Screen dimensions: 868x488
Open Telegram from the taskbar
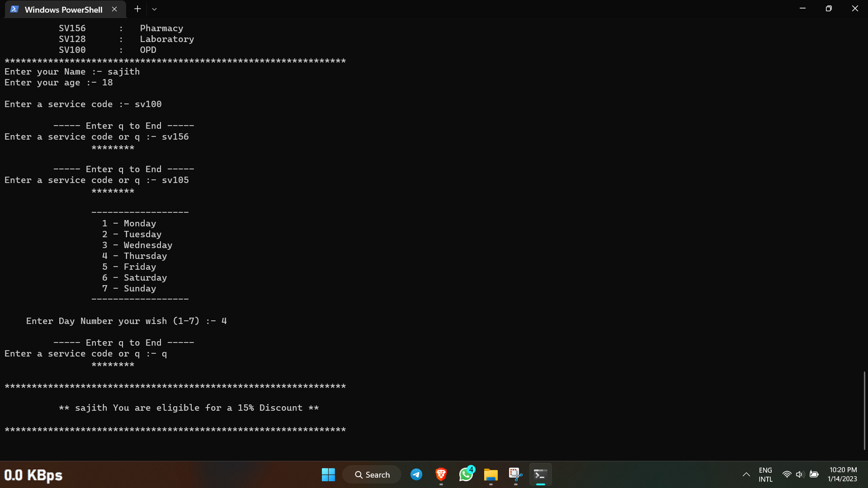(416, 474)
